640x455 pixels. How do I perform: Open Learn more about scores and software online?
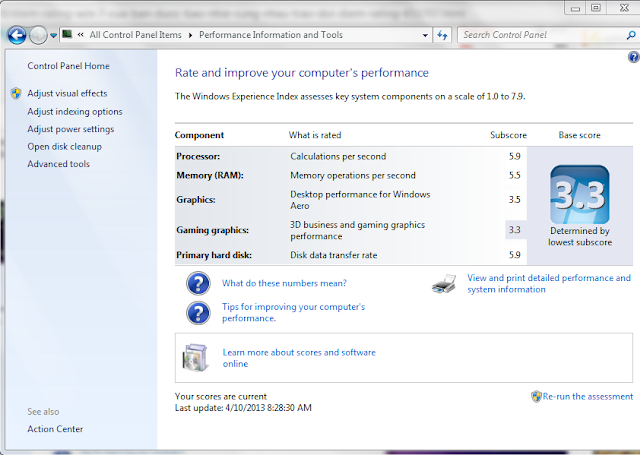(299, 358)
